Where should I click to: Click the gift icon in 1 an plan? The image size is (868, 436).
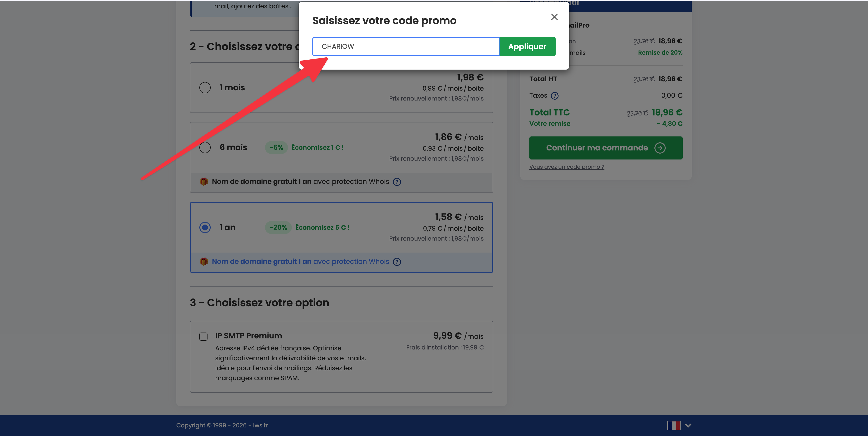click(203, 261)
